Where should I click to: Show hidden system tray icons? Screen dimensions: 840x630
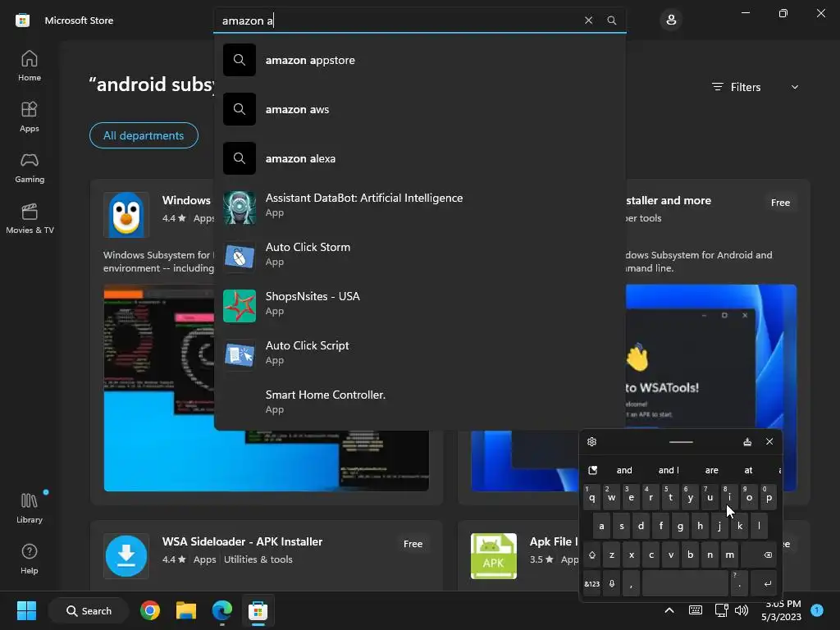(x=669, y=610)
